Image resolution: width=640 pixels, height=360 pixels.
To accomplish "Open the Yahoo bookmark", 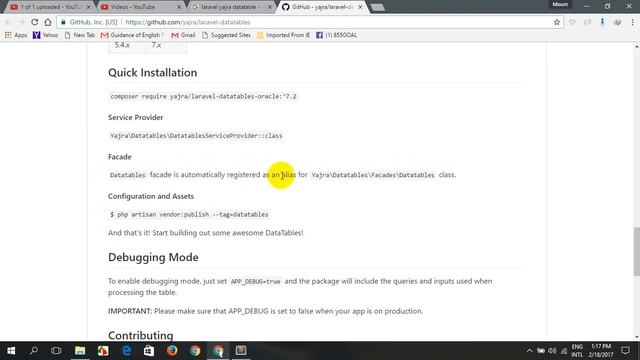I will point(45,35).
